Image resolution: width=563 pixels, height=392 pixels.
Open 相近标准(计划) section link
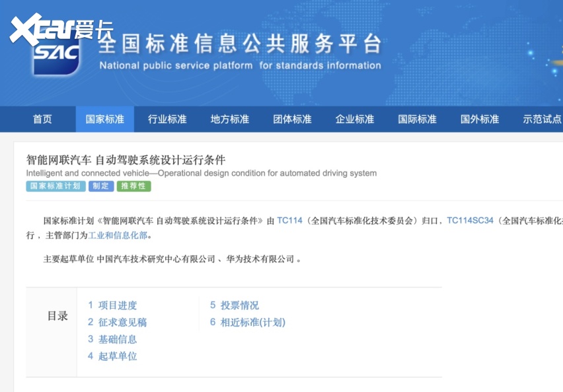tap(248, 323)
